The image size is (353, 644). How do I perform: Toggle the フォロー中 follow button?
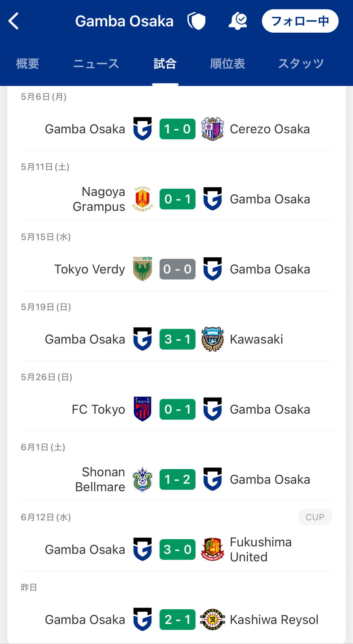[x=300, y=21]
